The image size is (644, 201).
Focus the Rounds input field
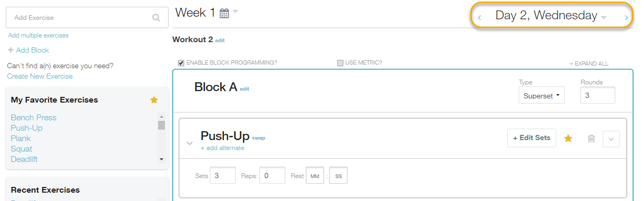coord(598,96)
